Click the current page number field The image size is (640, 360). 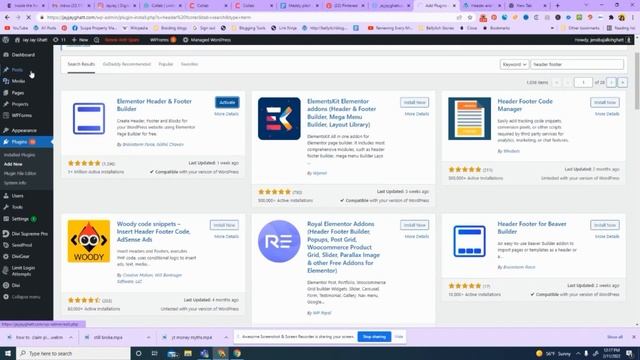[x=583, y=82]
